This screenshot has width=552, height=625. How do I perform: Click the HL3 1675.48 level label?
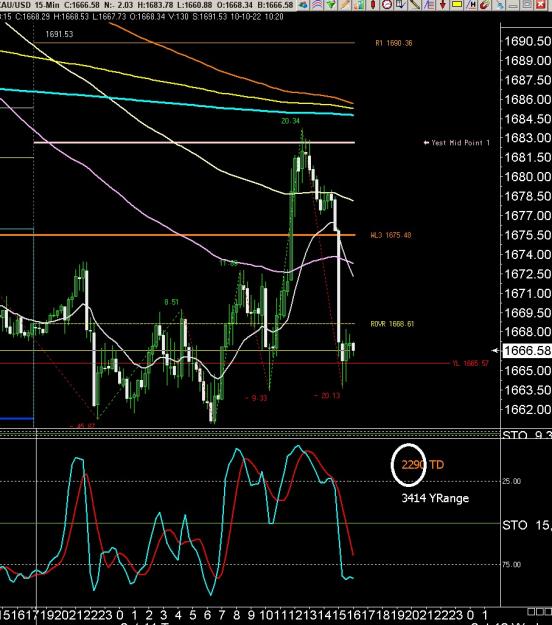pyautogui.click(x=391, y=235)
